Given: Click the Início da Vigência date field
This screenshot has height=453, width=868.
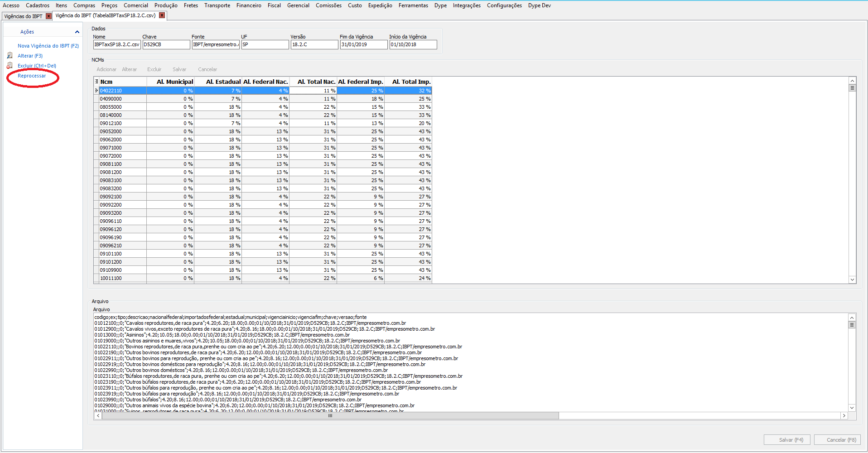Looking at the screenshot, I should click(x=413, y=44).
